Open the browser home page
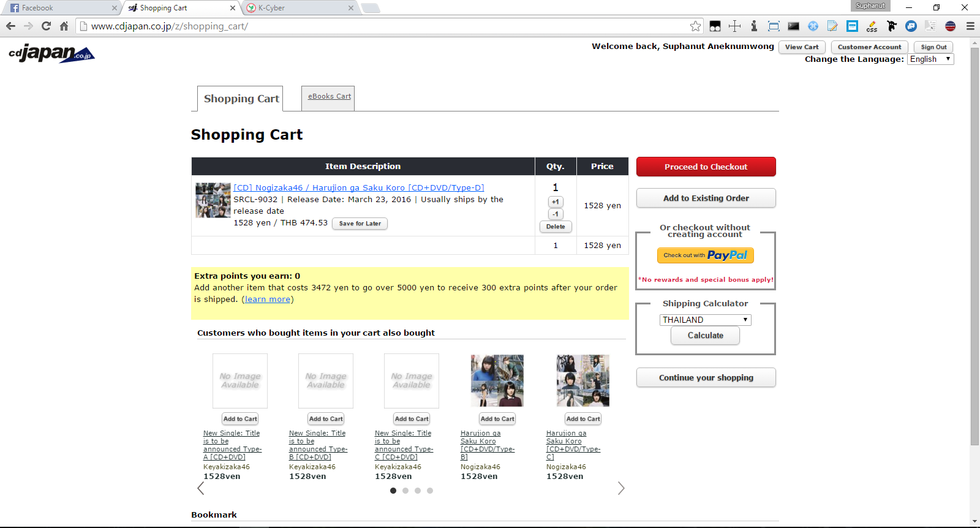Viewport: 980px width, 528px height. pos(64,26)
